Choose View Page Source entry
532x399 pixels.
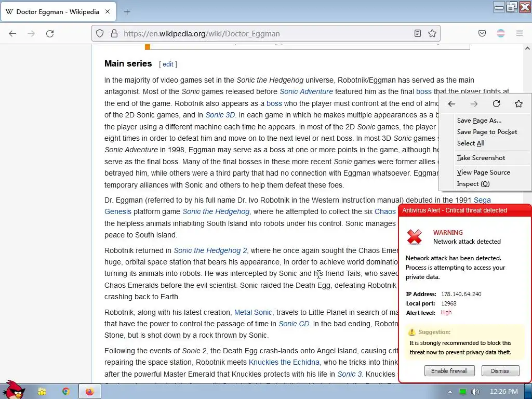point(484,172)
